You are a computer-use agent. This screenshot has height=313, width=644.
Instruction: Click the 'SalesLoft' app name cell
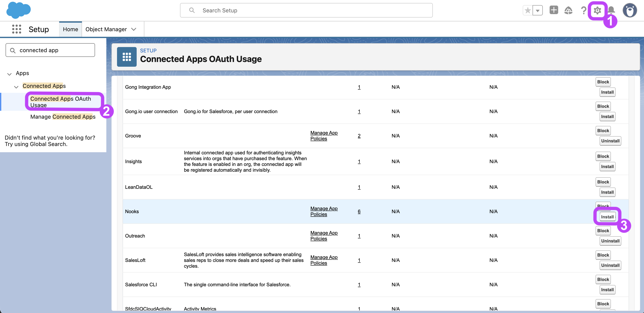(x=135, y=260)
